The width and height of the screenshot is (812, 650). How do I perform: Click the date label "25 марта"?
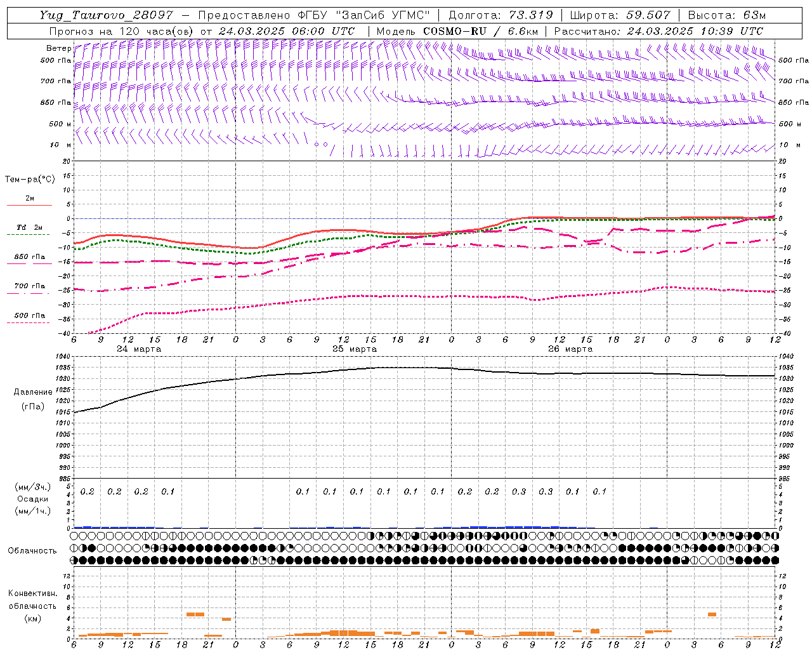355,349
